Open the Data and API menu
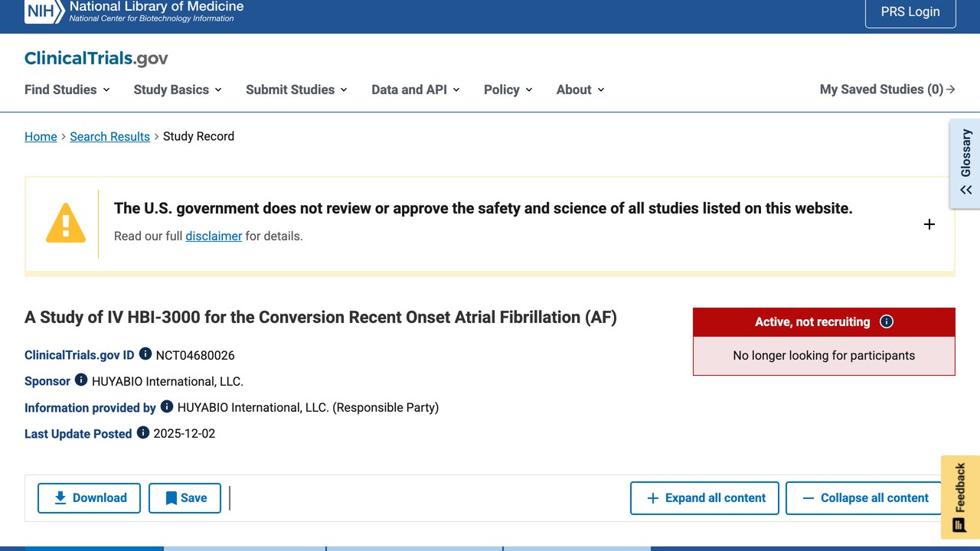 (x=416, y=90)
